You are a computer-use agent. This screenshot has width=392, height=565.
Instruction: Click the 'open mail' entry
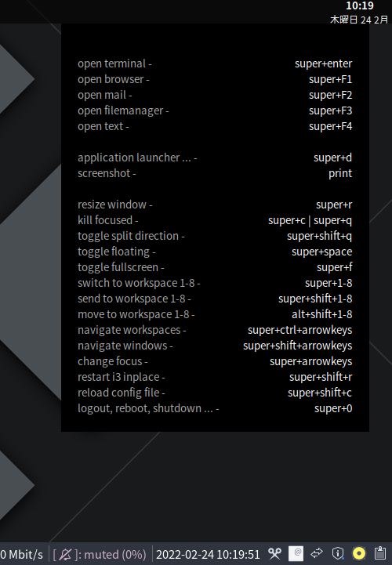pos(105,95)
